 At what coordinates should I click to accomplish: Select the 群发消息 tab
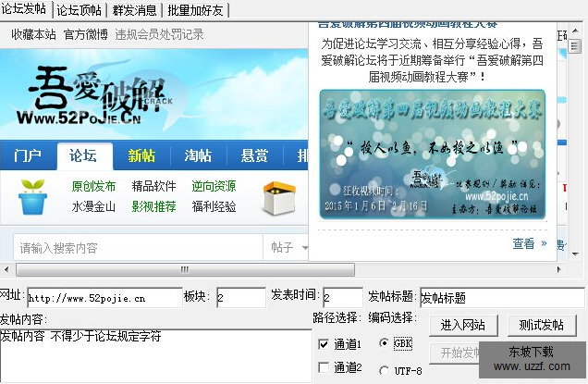[x=135, y=10]
